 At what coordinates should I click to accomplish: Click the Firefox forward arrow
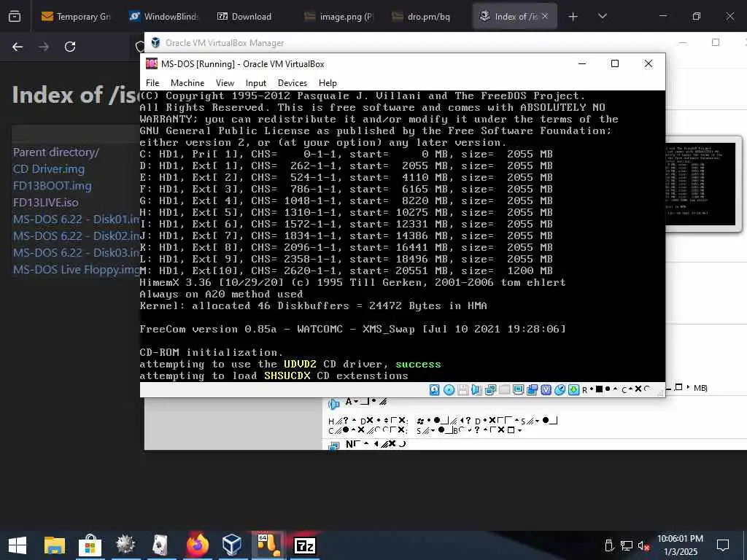tap(44, 47)
